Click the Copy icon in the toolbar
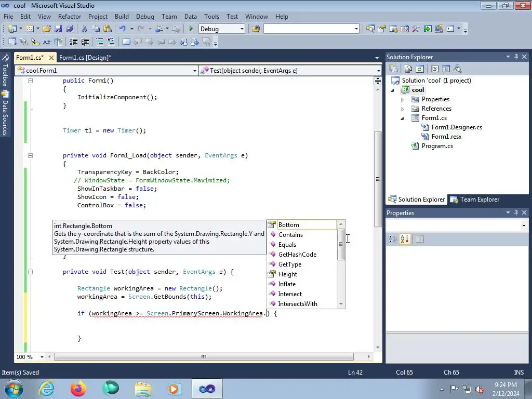Image resolution: width=532 pixels, height=399 pixels. [96, 29]
